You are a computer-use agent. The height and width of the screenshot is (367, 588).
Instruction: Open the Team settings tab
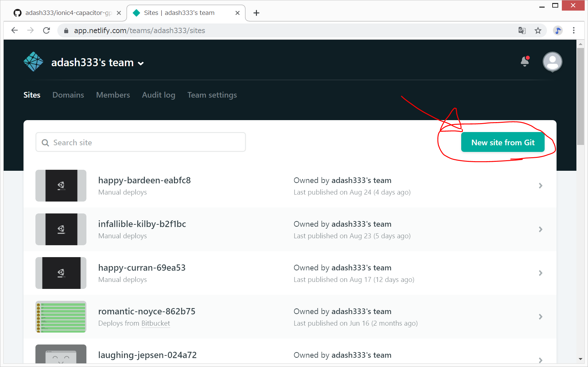coord(212,95)
